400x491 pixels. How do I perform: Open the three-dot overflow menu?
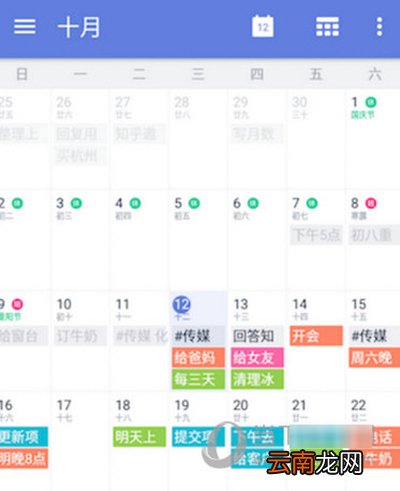click(379, 27)
